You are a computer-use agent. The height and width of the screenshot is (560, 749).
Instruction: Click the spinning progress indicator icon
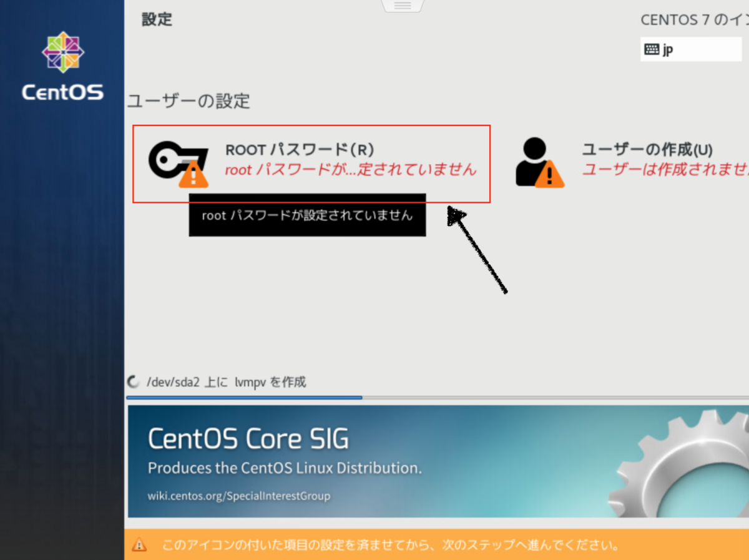133,381
